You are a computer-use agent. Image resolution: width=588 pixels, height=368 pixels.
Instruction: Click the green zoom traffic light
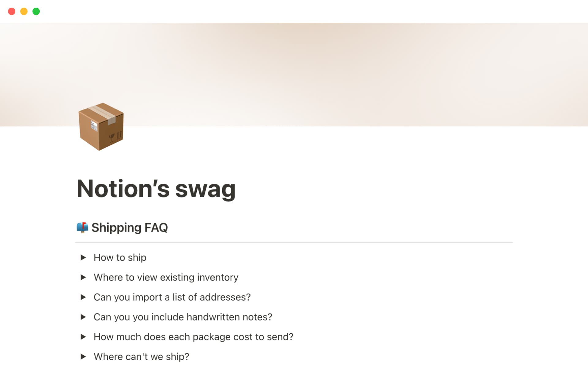click(36, 11)
